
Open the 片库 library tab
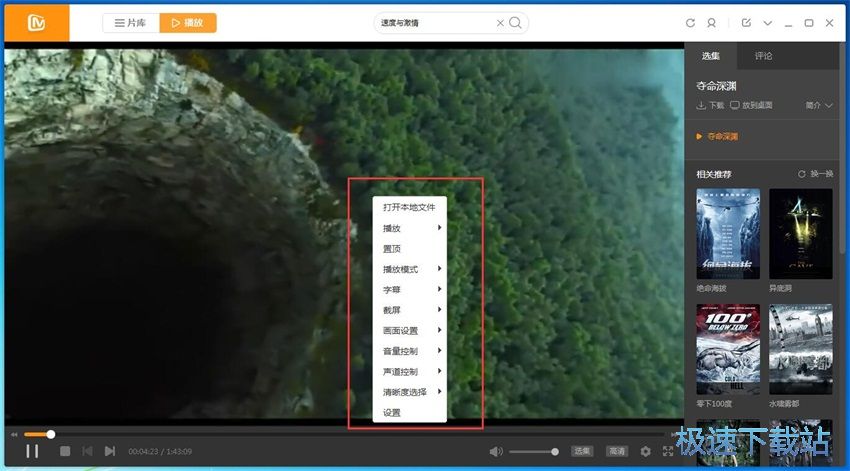point(131,23)
